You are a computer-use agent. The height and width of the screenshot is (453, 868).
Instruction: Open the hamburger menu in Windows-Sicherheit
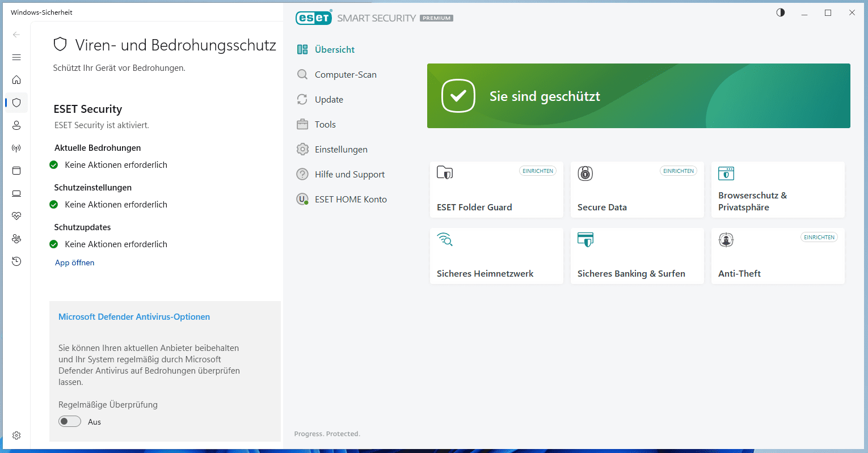(x=16, y=57)
